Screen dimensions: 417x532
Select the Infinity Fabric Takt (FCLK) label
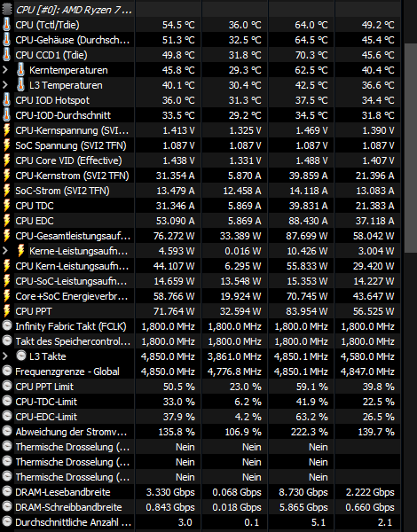coord(71,326)
